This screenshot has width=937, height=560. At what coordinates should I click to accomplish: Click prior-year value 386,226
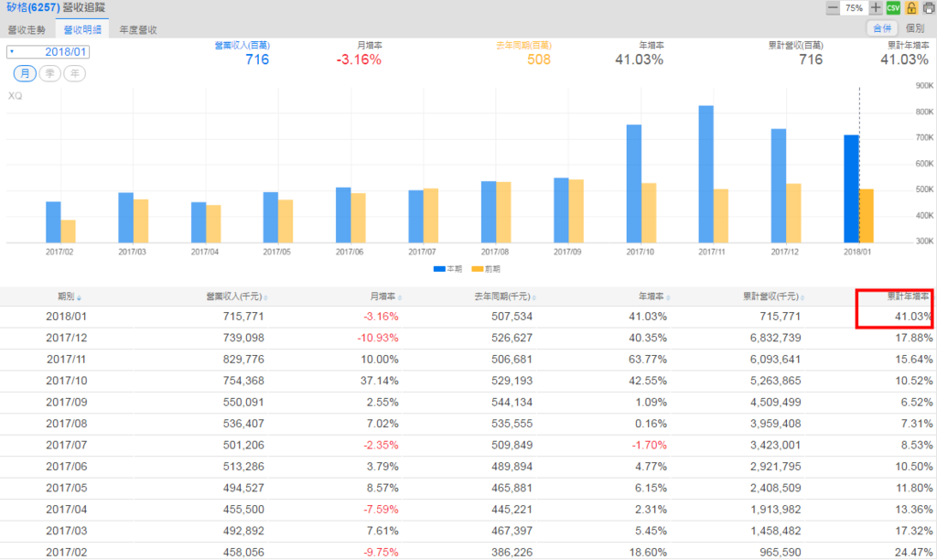(x=512, y=553)
